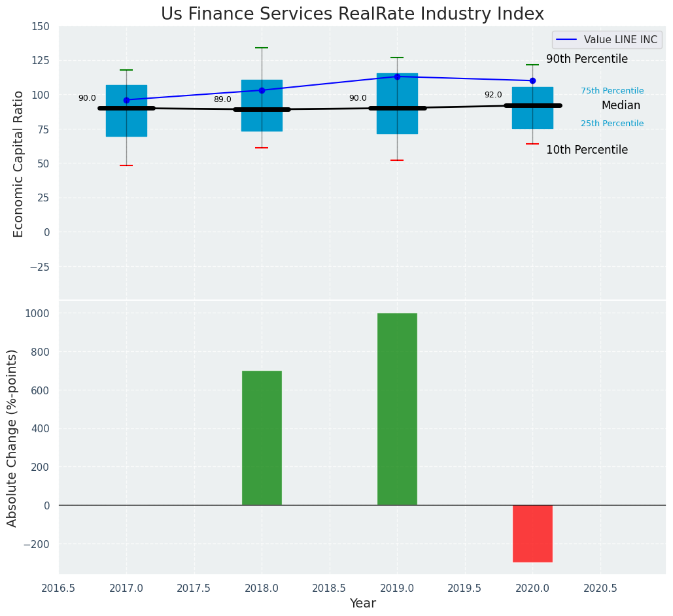Click the 25th Percentile label
Screen dimensions: 673x616
612,124
